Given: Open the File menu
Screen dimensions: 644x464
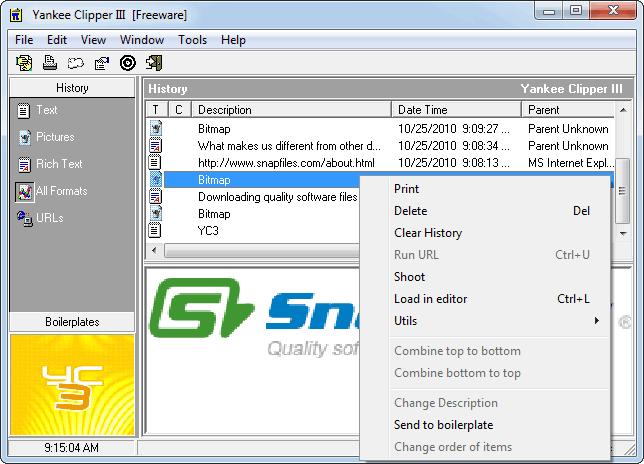Looking at the screenshot, I should 24,40.
